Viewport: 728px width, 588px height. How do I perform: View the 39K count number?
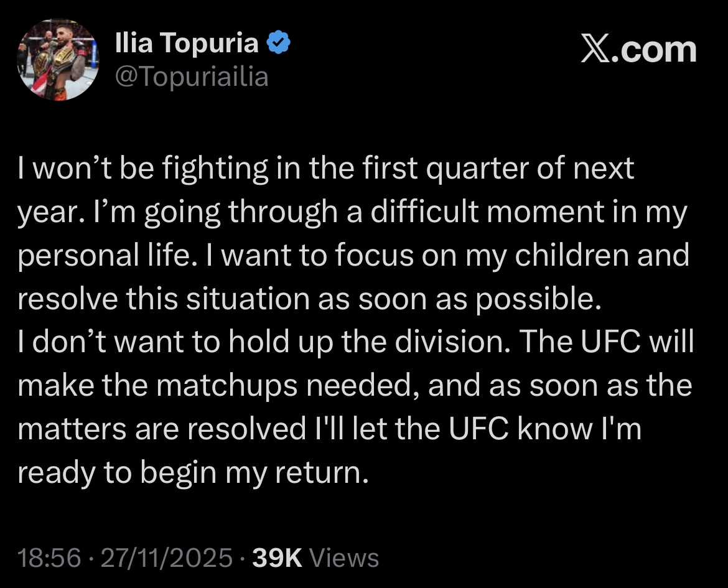[x=277, y=558]
